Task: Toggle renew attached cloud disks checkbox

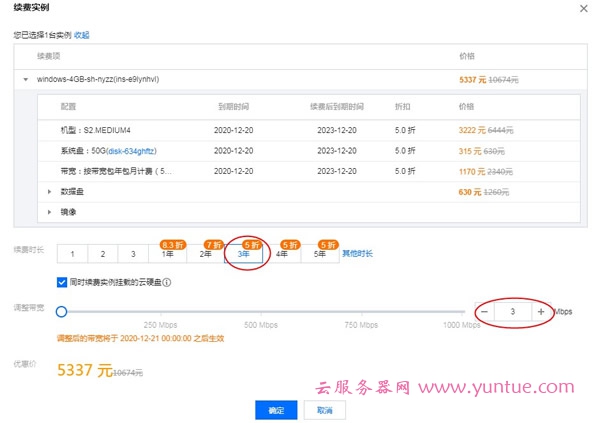Action: coord(62,282)
